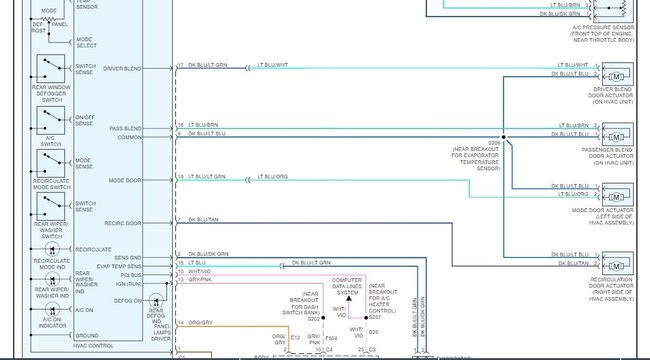Click the PANEL LAMPS DRIVER label

tap(160, 333)
